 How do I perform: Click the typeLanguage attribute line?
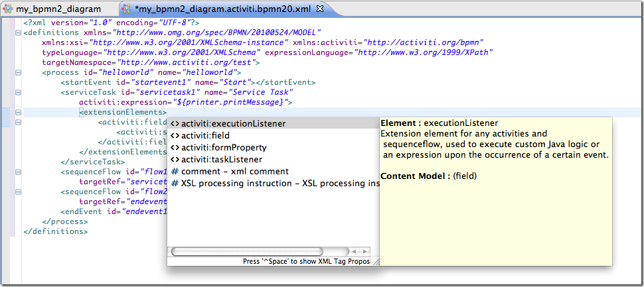(267, 53)
